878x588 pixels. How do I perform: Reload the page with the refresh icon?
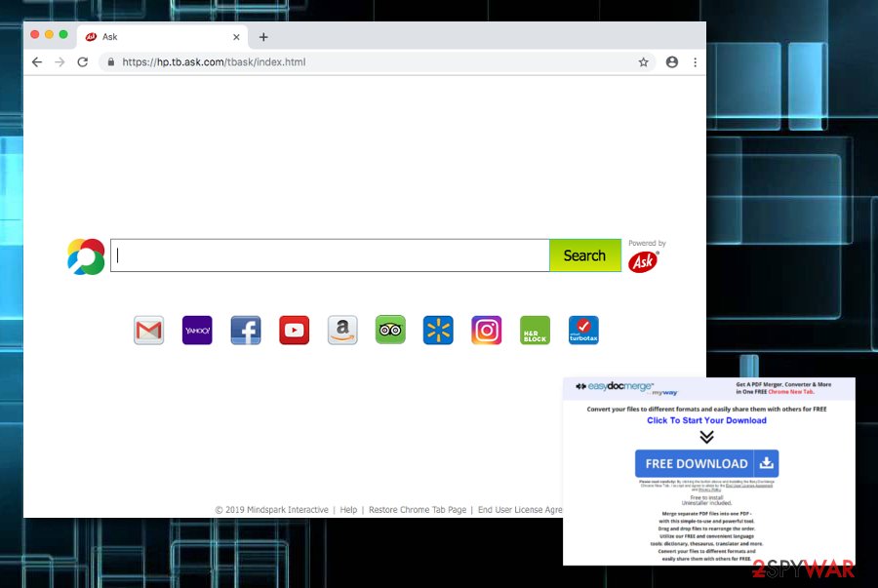click(x=83, y=62)
